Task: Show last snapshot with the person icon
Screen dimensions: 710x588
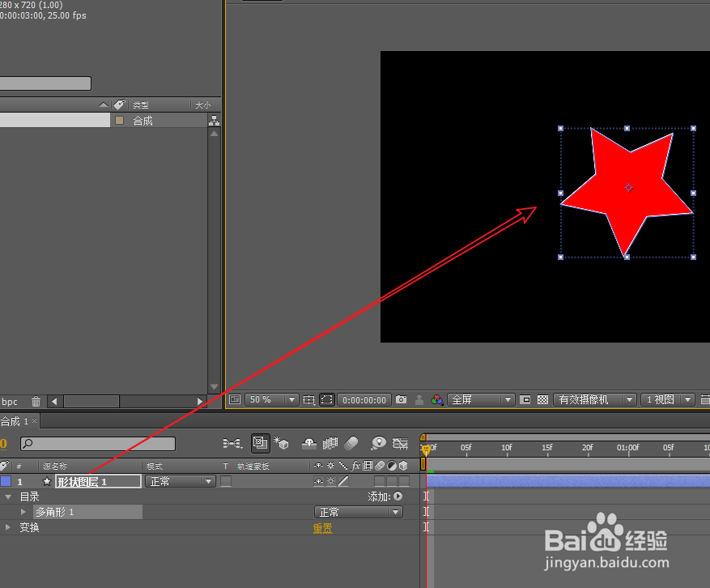Action: (419, 399)
